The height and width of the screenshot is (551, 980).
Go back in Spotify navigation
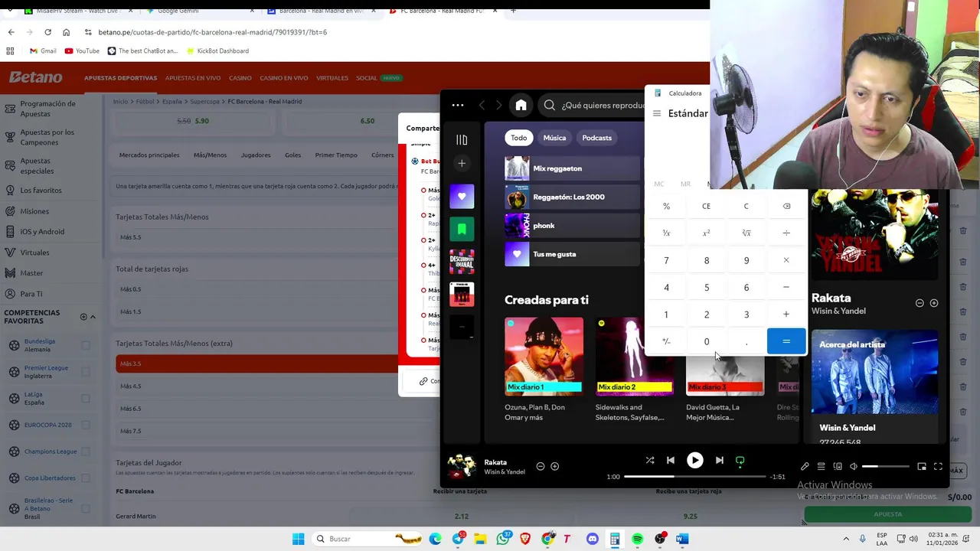[x=482, y=106]
